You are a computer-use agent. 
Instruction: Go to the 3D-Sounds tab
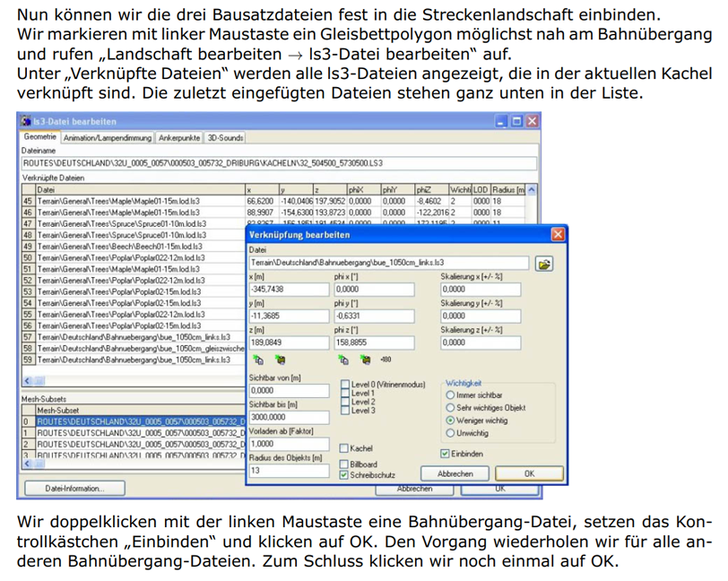tap(226, 138)
